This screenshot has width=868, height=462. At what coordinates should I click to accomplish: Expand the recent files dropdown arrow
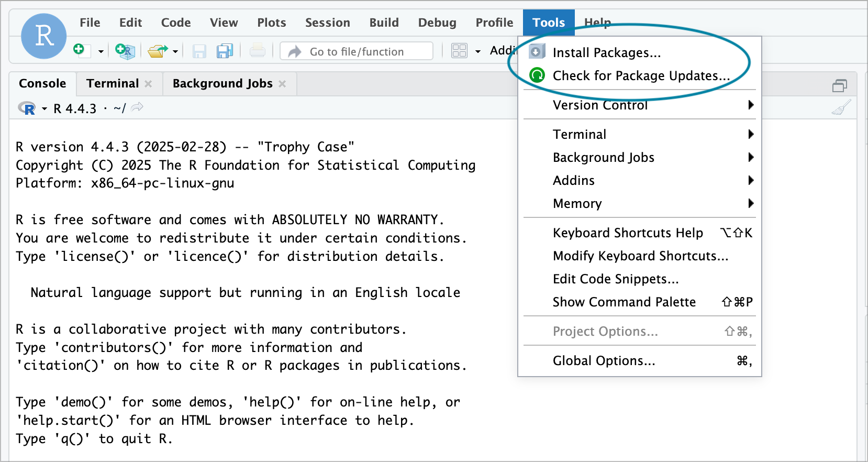175,51
